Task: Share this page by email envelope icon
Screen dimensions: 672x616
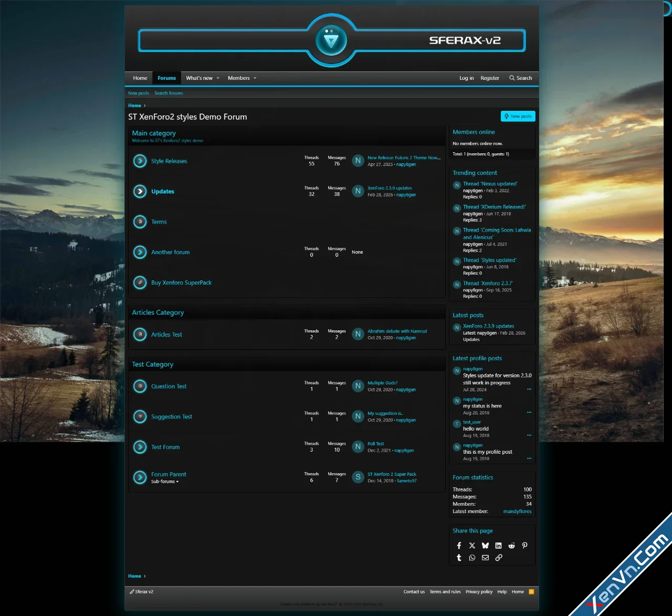Action: click(485, 557)
